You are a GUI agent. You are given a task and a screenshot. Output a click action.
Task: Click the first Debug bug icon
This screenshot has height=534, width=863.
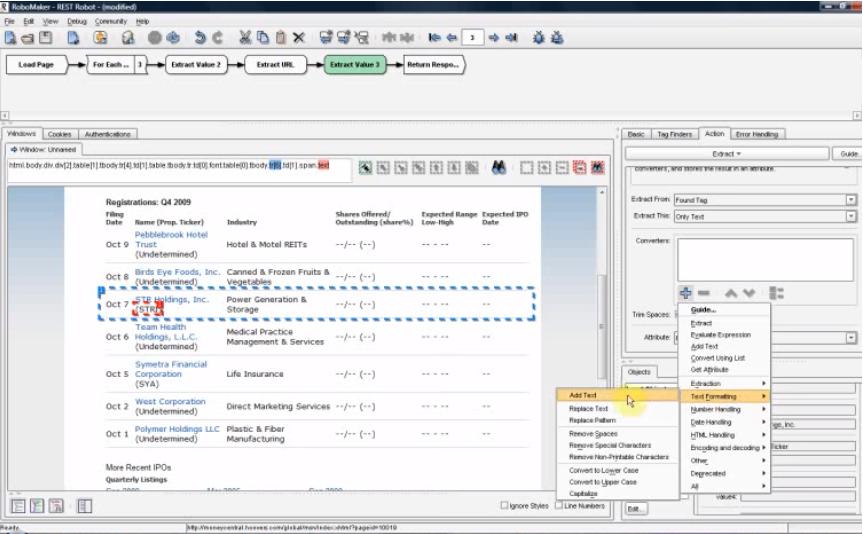[539, 37]
